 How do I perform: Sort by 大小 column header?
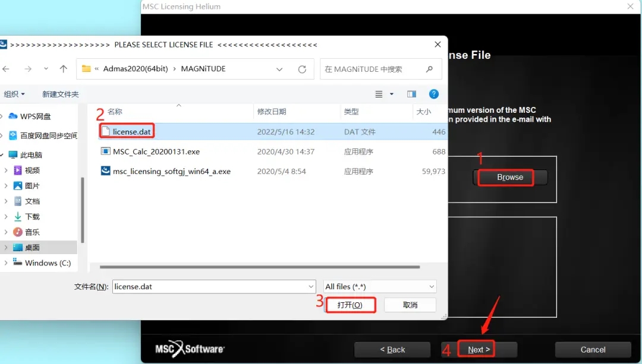423,111
